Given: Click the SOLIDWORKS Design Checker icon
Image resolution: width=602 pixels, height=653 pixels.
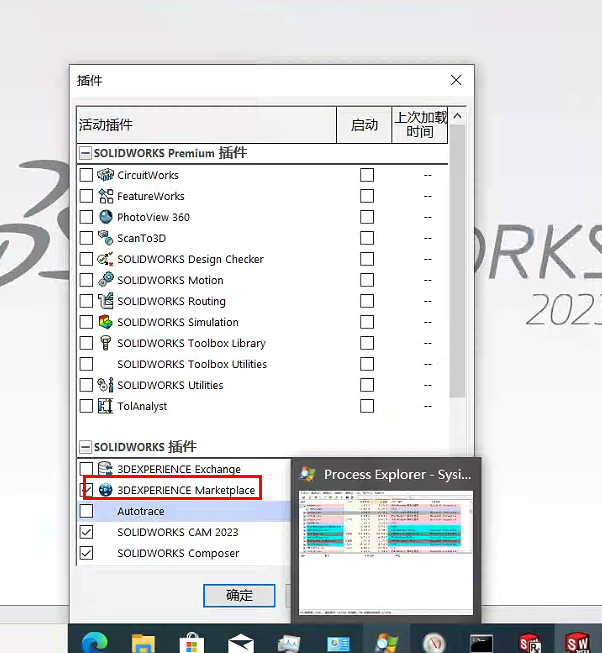Looking at the screenshot, I should point(105,259).
